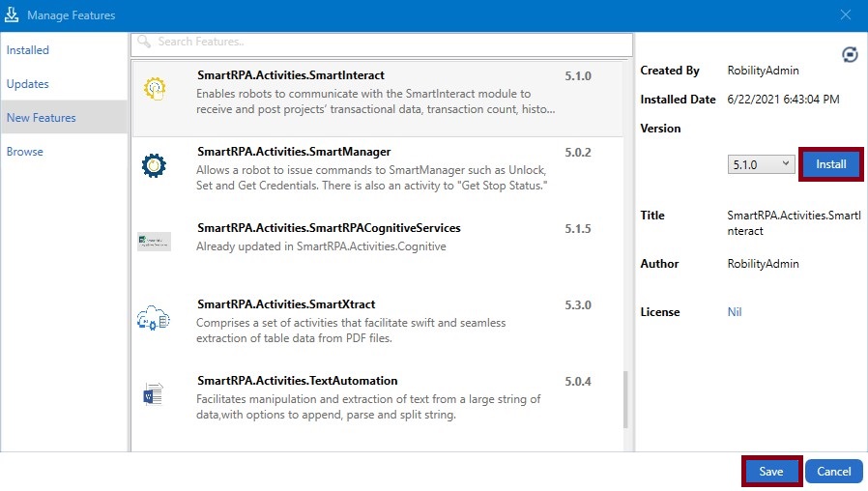
Task: Switch to the Updates tab
Action: (28, 84)
